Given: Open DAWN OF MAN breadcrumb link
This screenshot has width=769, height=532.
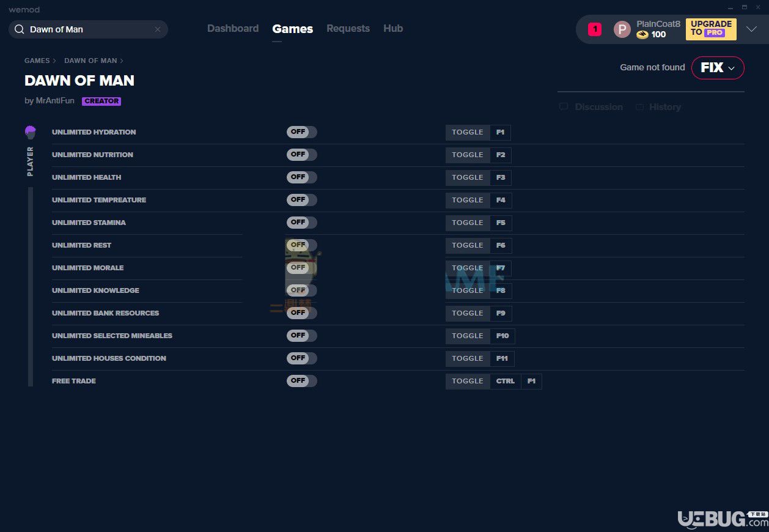Looking at the screenshot, I should 90,61.
